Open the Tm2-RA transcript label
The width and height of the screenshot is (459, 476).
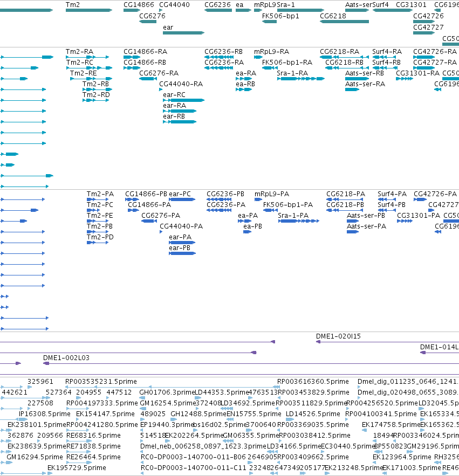click(80, 52)
